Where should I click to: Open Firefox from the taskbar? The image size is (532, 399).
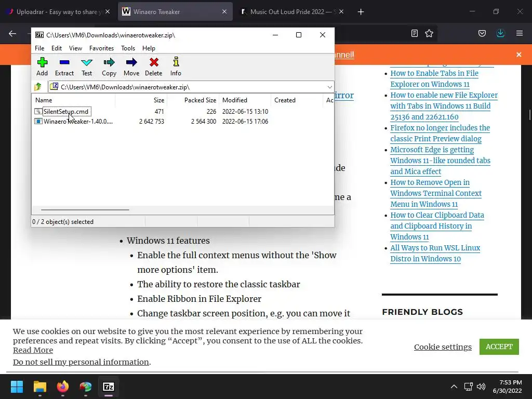pyautogui.click(x=63, y=387)
